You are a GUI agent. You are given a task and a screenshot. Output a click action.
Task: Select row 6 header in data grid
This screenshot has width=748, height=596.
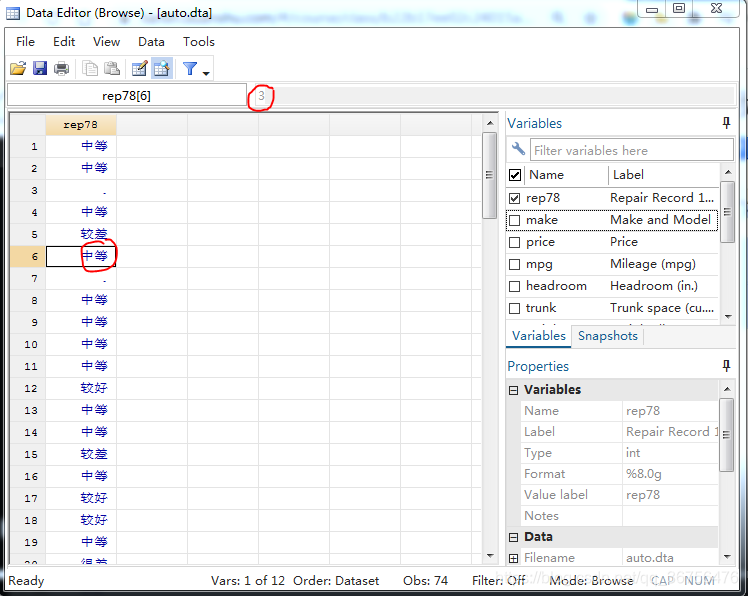pyautogui.click(x=28, y=256)
